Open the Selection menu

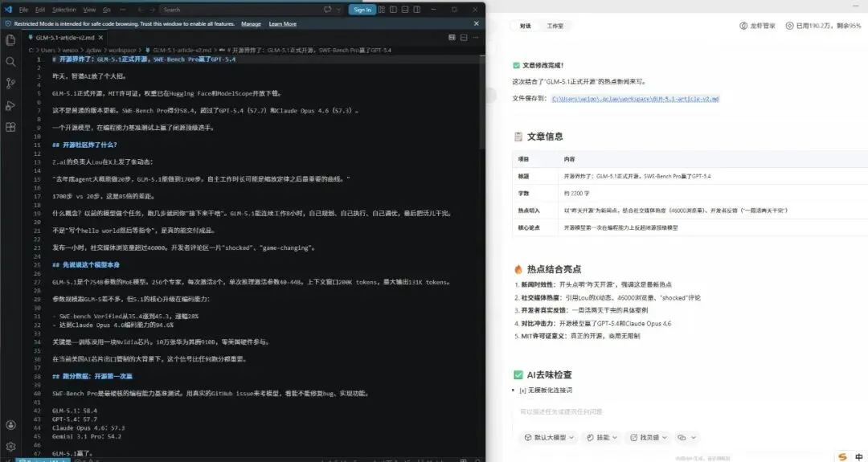point(64,10)
